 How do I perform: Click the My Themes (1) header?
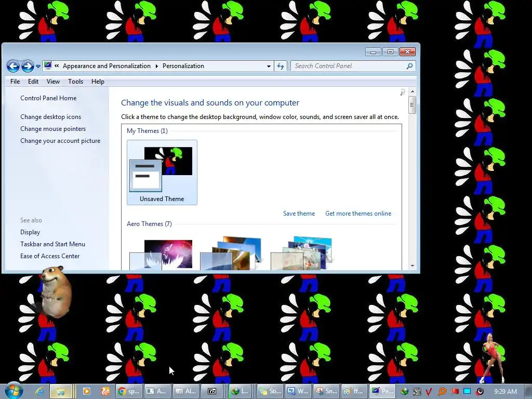point(147,131)
